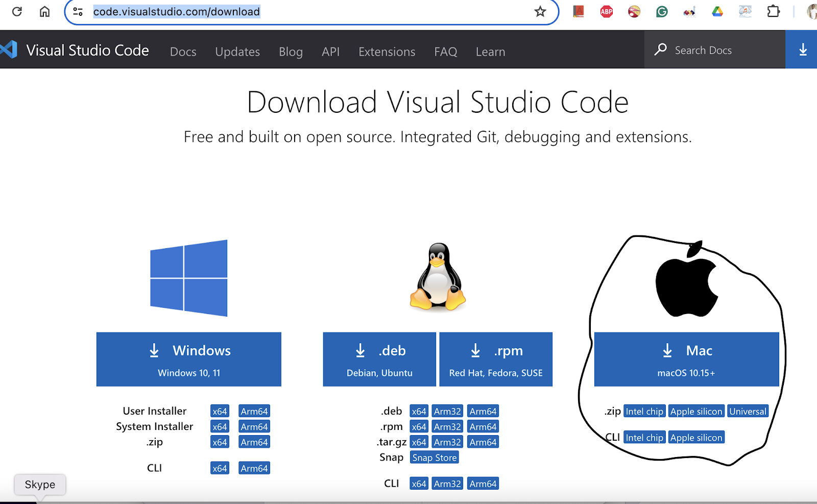The image size is (817, 504).
Task: Download Mac .zip Universal
Action: [x=748, y=411]
